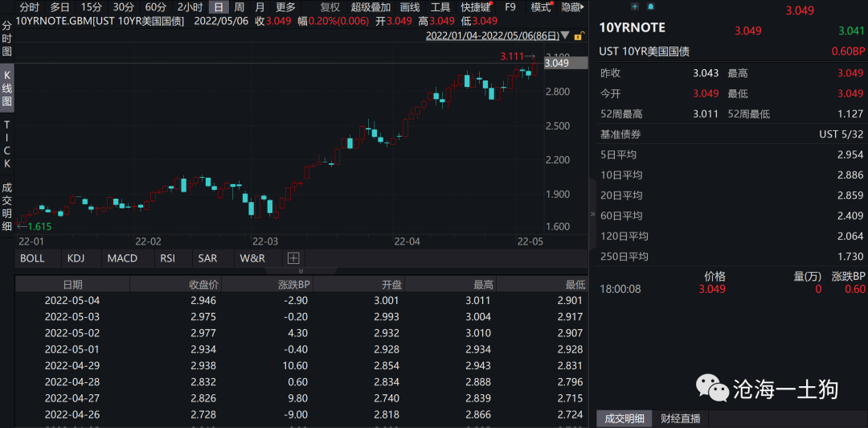Select the monthly 月 period
The width and height of the screenshot is (868, 428).
tap(260, 8)
